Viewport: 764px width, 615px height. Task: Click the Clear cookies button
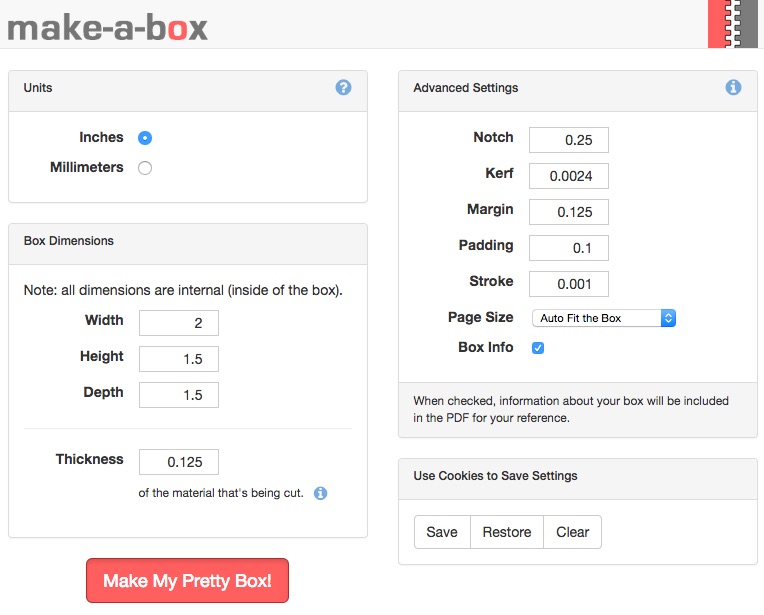[x=573, y=532]
